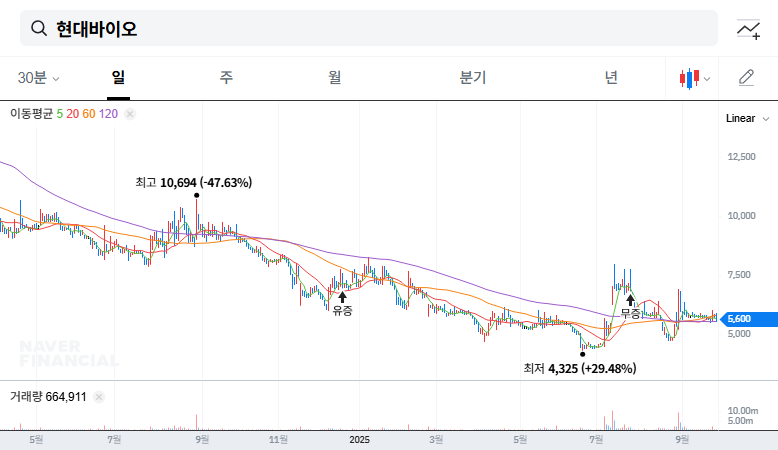Viewport: 778px width, 450px height.
Task: Click the 최저 4,325 low price label
Action: [580, 369]
